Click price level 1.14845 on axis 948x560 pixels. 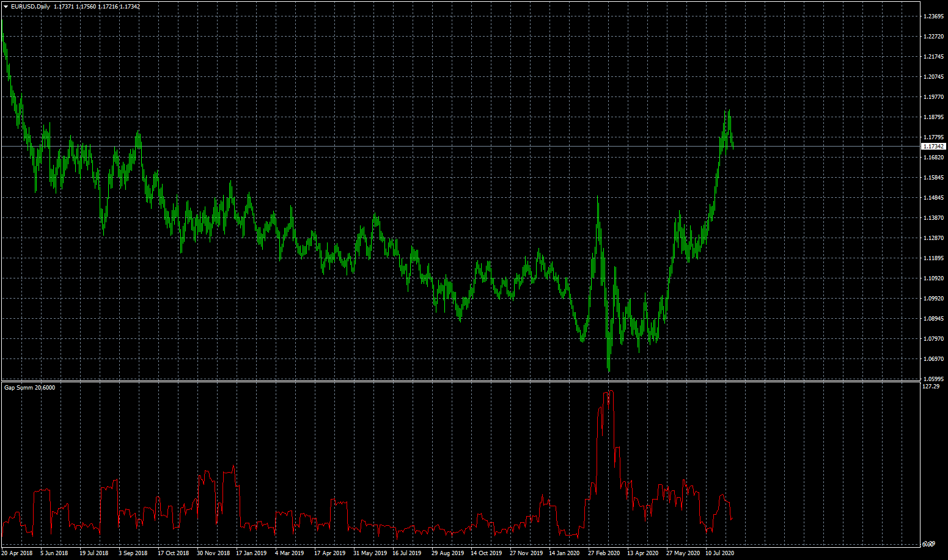(x=933, y=198)
